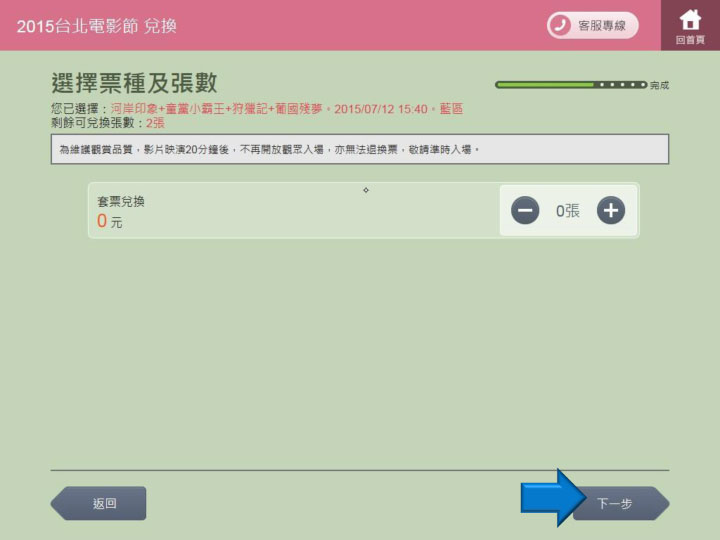Click the 回首頁 caption under the house icon
Image resolution: width=720 pixels, height=540 pixels.
690,40
